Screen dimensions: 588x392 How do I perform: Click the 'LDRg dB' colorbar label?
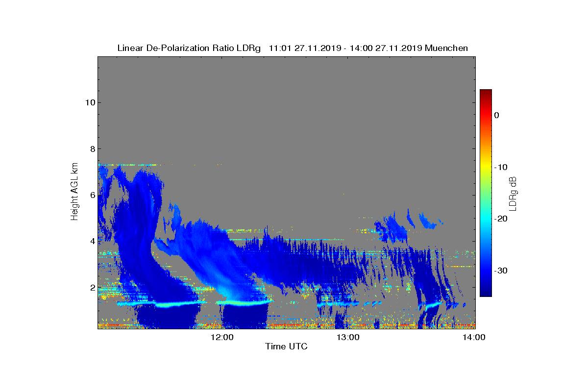tap(514, 193)
